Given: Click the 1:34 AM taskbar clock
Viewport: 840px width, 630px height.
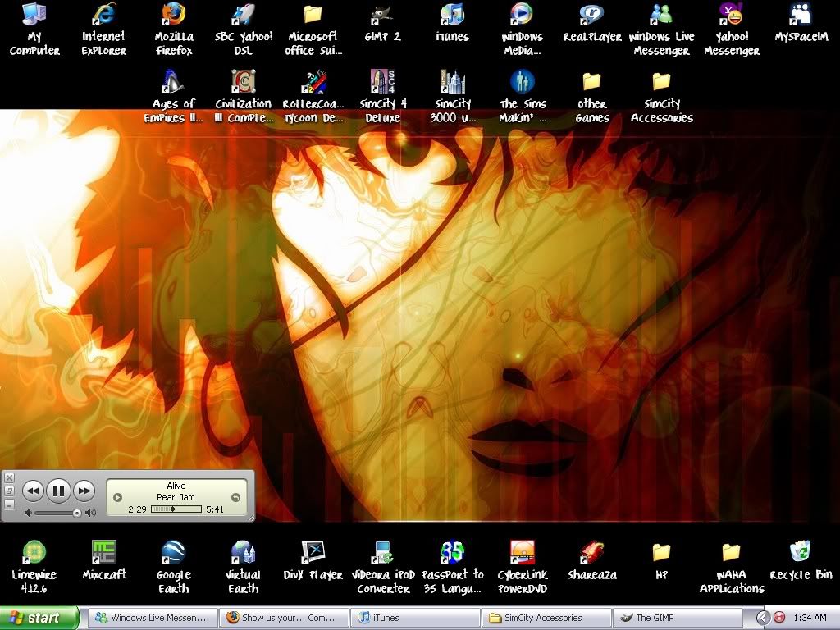Looking at the screenshot, I should pos(810,618).
